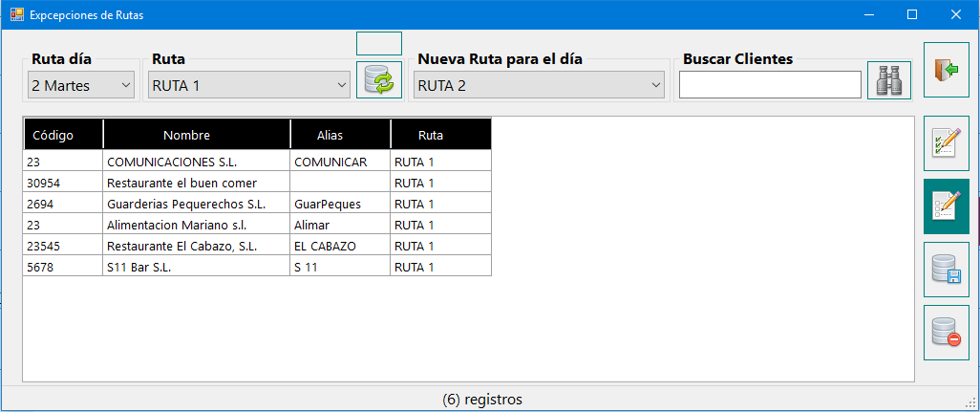
Task: Click alias cell EL CABAZO
Action: [x=341, y=247]
